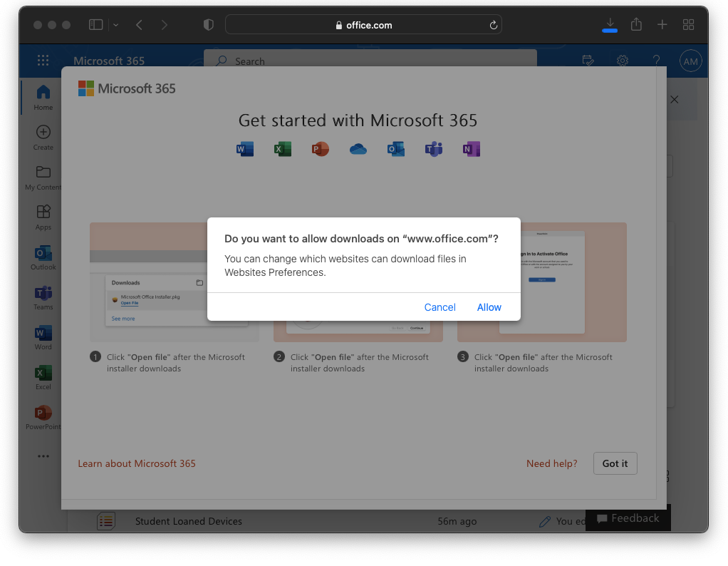This screenshot has height=566, width=728.
Task: Open the Learn about Microsoft 365 link
Action: click(x=137, y=463)
